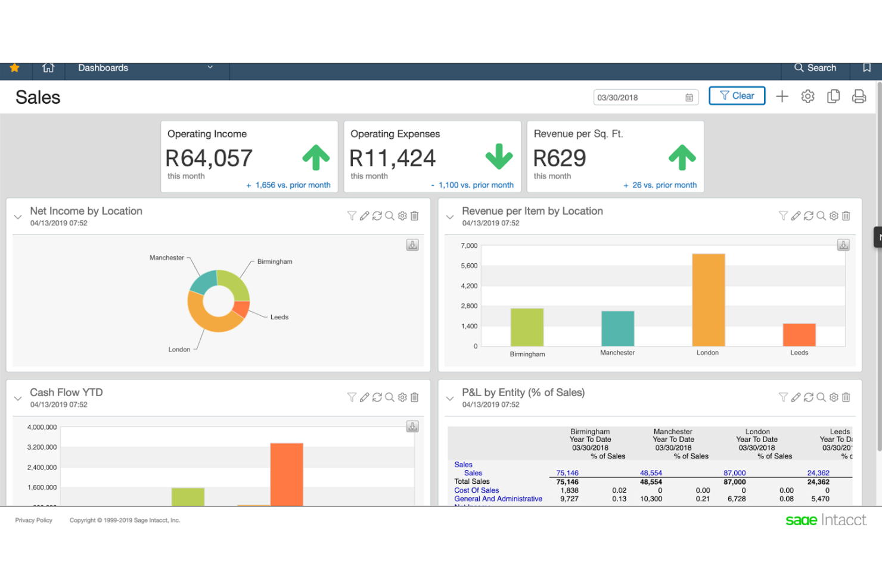Download the Net Income by Location chart
This screenshot has width=882, height=588.
point(412,244)
